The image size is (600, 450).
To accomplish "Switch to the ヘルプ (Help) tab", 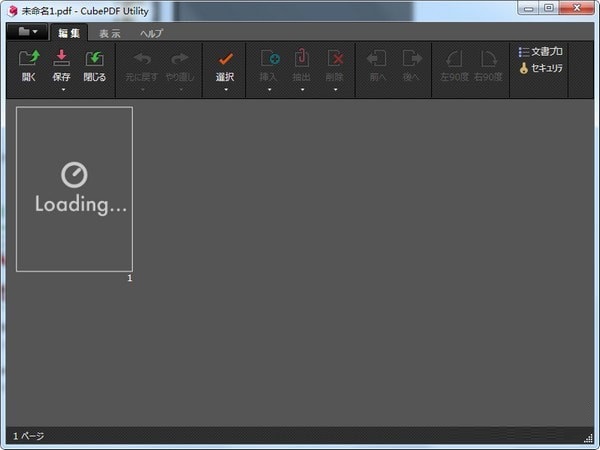I will point(151,34).
